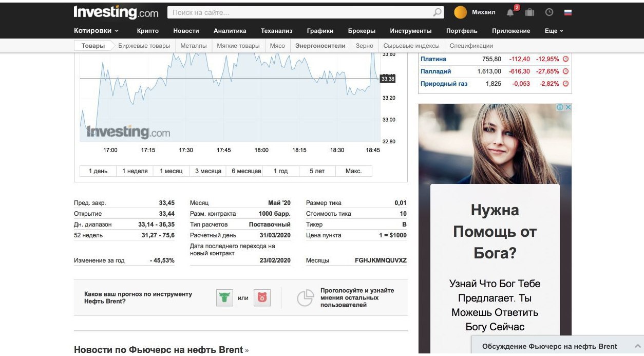Open the Платина quote link

pyautogui.click(x=433, y=59)
